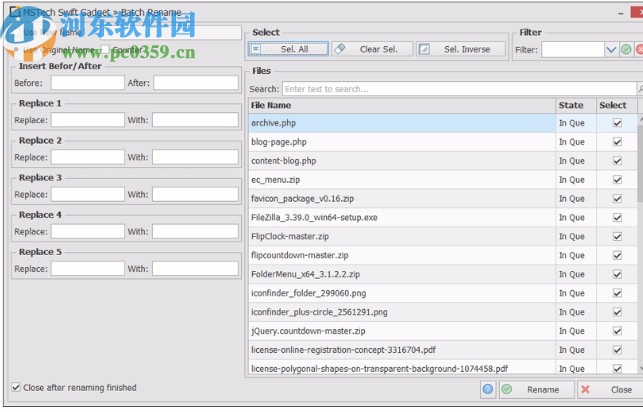Uncheck the ec_menu.zip select checkbox
This screenshot has width=643, height=412.
tap(617, 180)
